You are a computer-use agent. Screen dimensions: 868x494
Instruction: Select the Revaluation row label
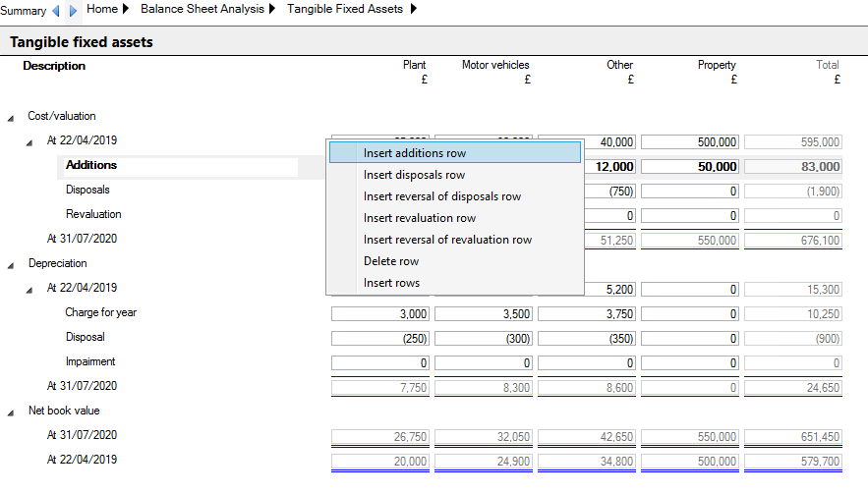[x=93, y=214]
